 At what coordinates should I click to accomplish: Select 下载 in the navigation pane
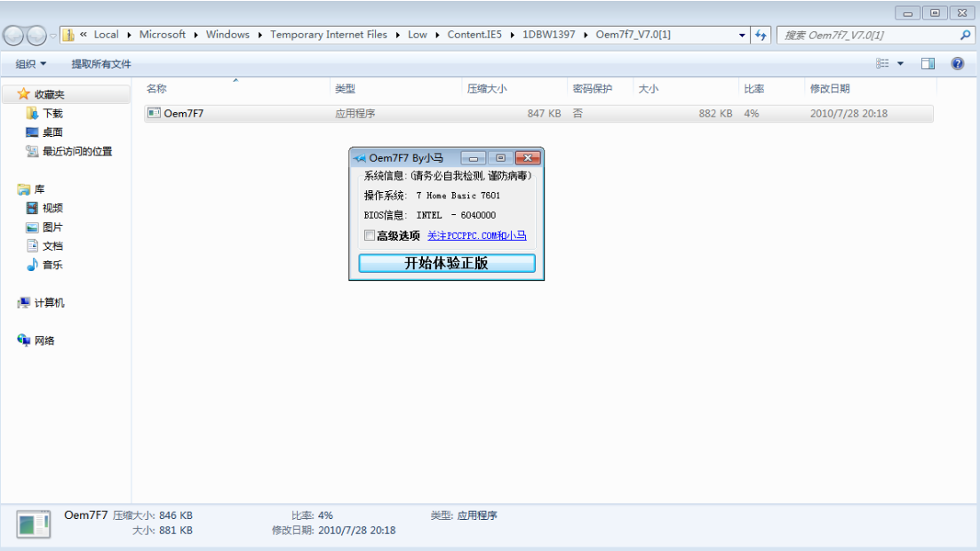tap(52, 114)
